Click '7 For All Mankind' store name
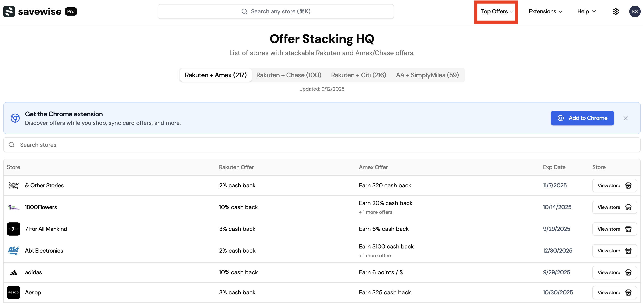 point(46,229)
